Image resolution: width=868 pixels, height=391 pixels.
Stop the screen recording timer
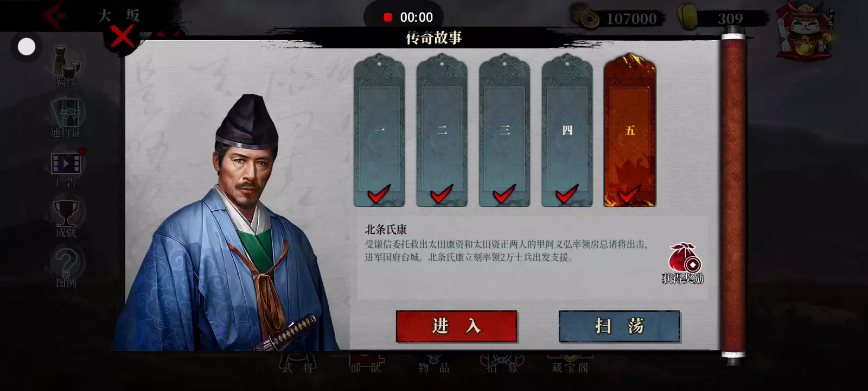point(388,17)
